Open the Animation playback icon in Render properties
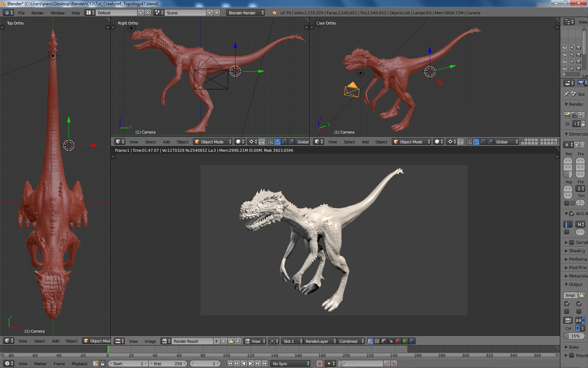The image size is (588, 368). point(574,115)
